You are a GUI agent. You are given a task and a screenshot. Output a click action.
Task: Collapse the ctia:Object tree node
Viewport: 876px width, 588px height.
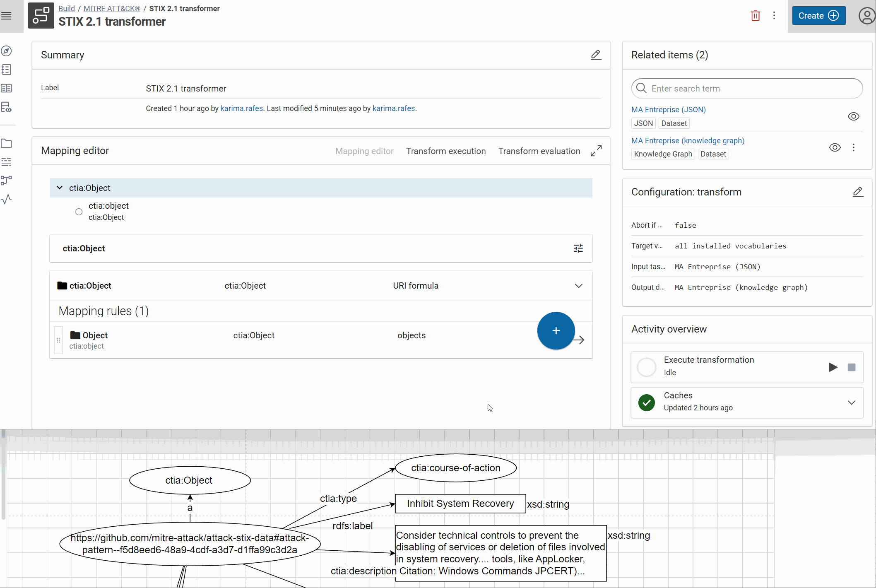coord(60,188)
